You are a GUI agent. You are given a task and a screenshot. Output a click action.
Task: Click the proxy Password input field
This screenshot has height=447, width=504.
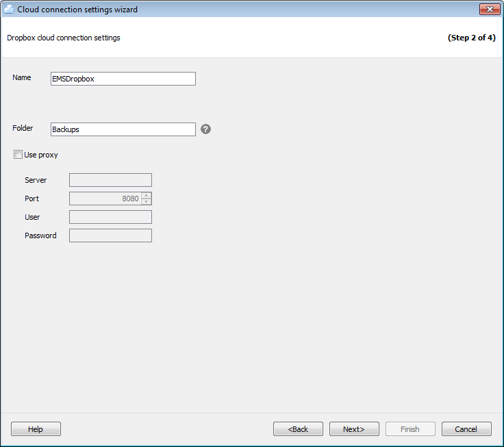(x=110, y=235)
